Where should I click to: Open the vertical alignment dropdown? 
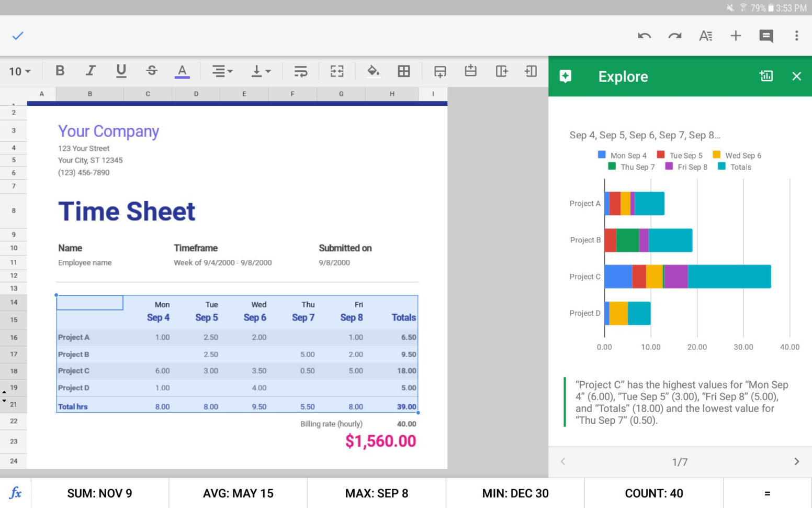tap(260, 71)
